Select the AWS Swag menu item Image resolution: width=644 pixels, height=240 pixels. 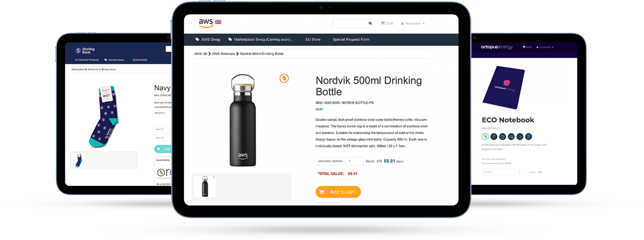(x=208, y=39)
